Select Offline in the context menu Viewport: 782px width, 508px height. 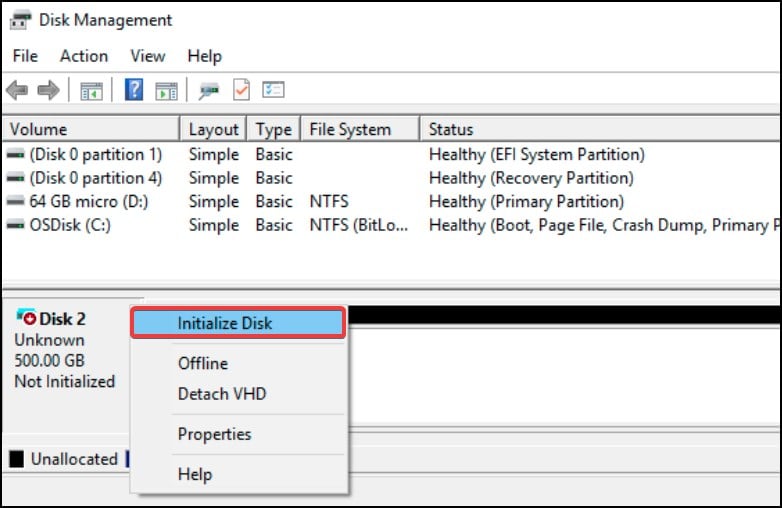(x=203, y=363)
